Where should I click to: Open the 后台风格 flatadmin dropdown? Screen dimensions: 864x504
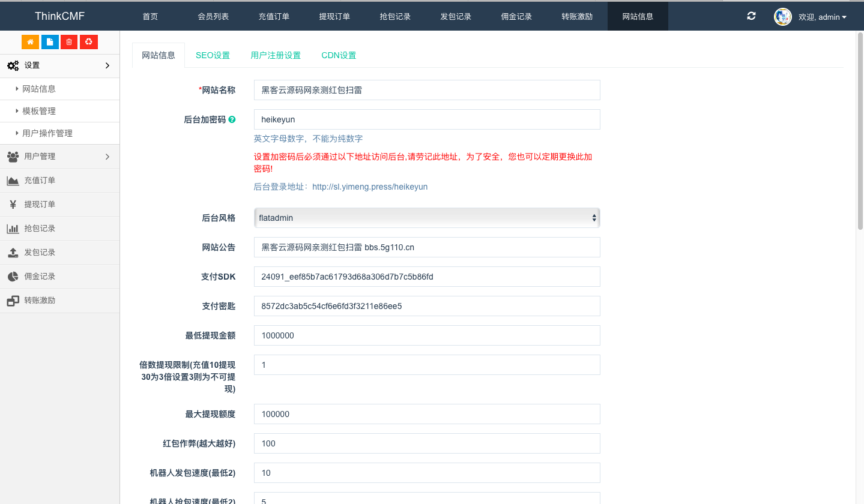coord(426,218)
